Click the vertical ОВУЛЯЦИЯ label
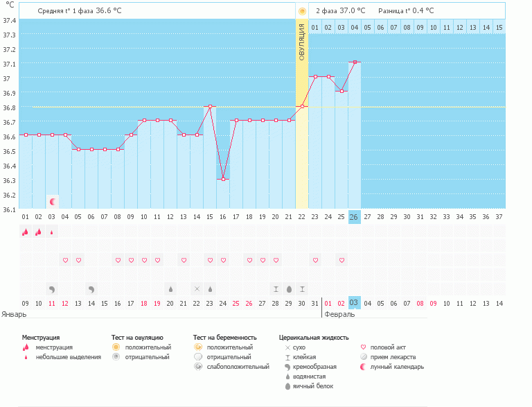Viewport: 532px width, 407px height. [301, 42]
